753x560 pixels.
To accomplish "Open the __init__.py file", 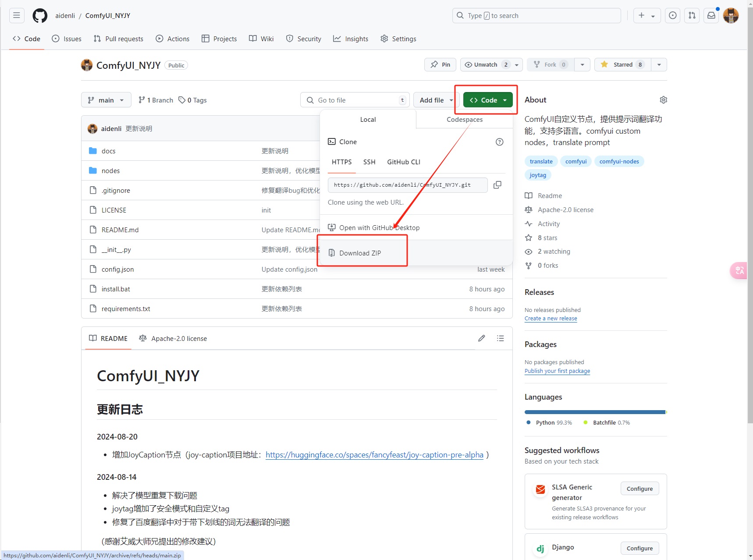I will pyautogui.click(x=116, y=250).
